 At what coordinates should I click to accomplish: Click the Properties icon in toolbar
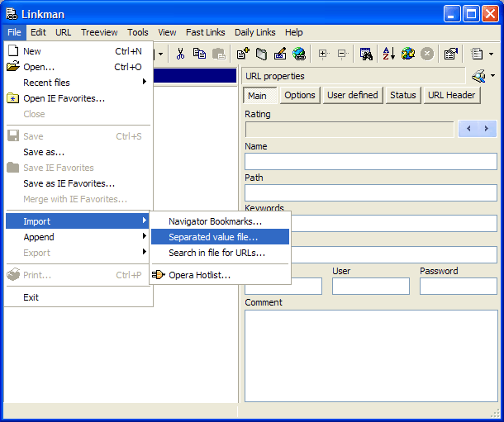(x=450, y=54)
